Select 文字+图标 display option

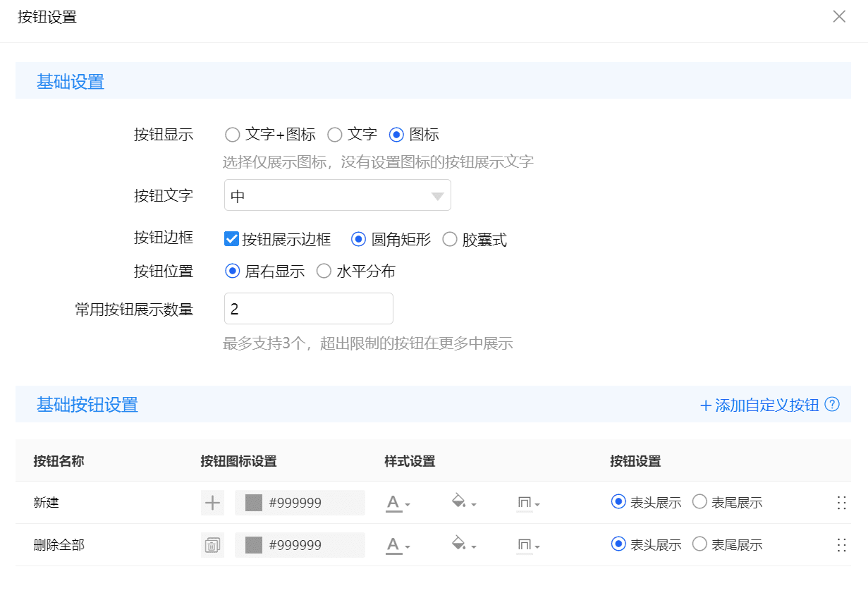pyautogui.click(x=232, y=135)
